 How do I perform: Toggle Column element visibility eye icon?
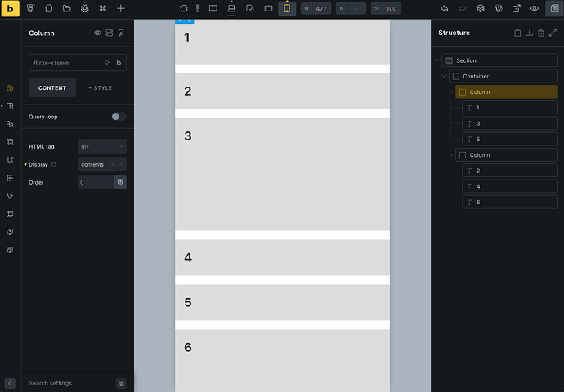(97, 33)
